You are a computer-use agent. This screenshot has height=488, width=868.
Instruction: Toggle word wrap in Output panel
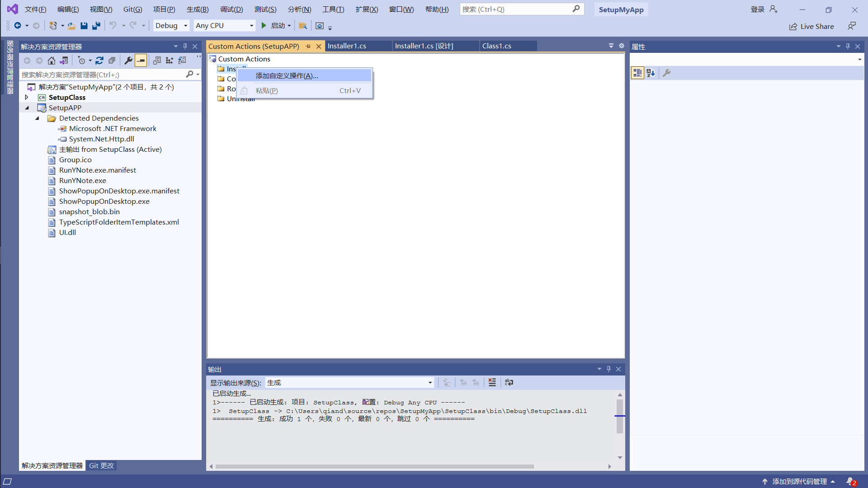coord(509,383)
